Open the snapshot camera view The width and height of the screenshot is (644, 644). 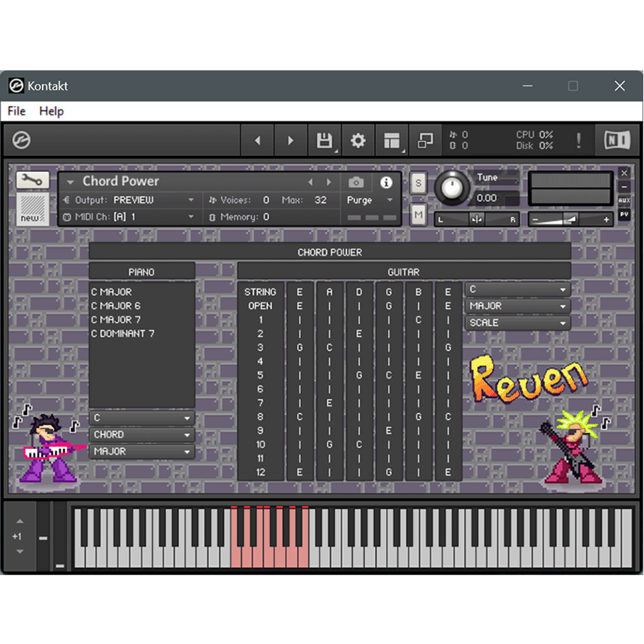(356, 182)
